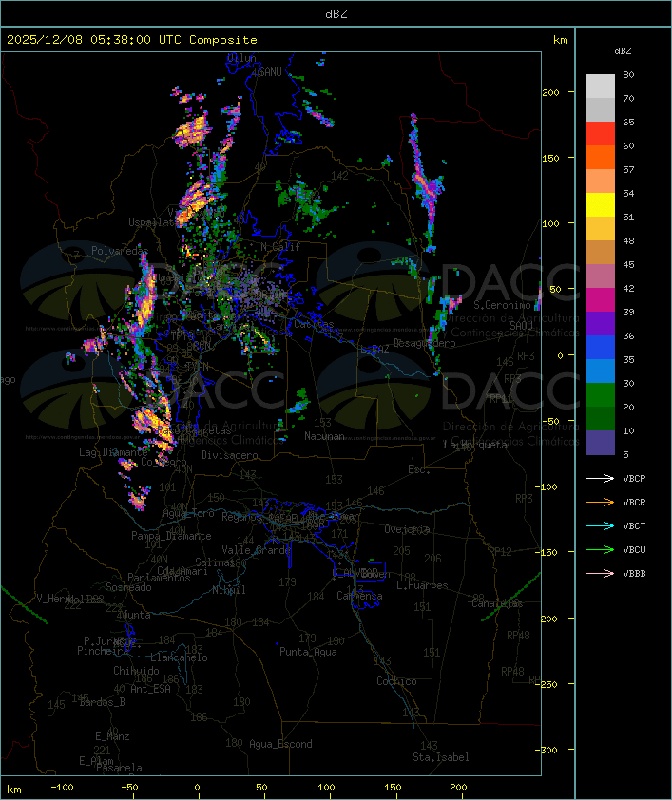Select the yellow 51 dBZ legend swatch
The image size is (672, 800).
pyautogui.click(x=600, y=205)
